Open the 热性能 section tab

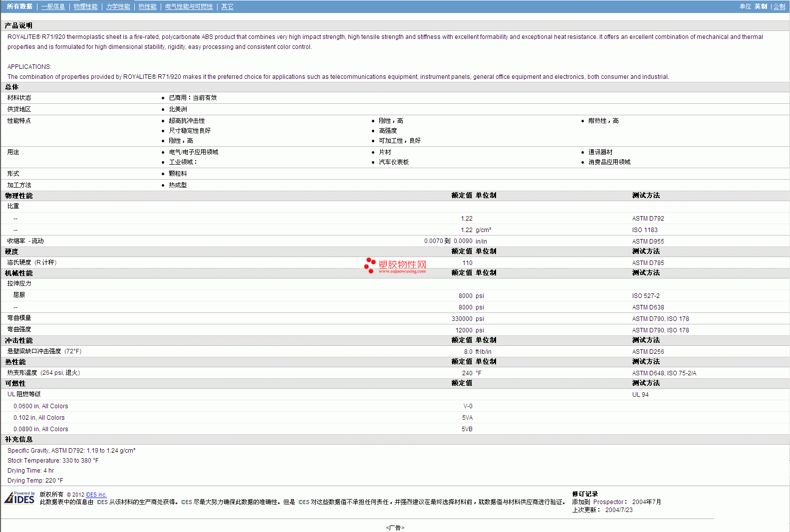147,6
